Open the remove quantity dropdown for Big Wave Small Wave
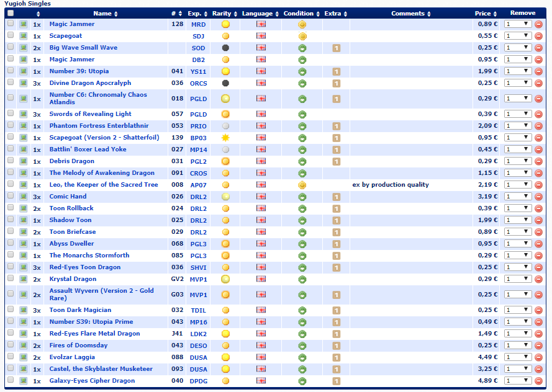 (x=517, y=48)
